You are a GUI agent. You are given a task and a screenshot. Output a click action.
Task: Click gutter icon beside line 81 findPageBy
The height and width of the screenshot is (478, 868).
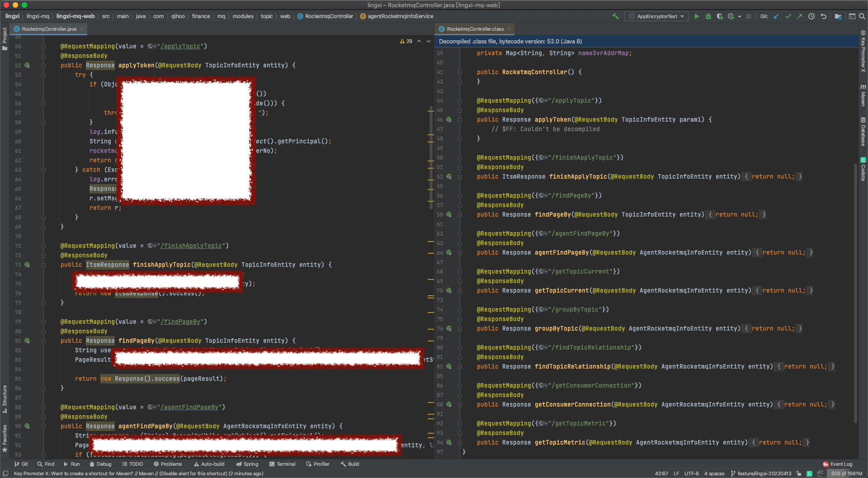point(27,341)
